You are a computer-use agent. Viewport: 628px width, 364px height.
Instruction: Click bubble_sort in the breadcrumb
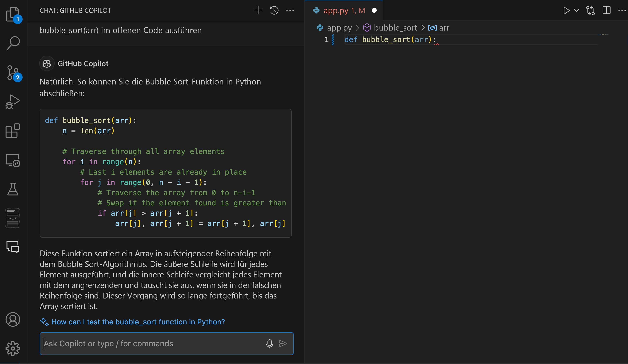pyautogui.click(x=395, y=28)
